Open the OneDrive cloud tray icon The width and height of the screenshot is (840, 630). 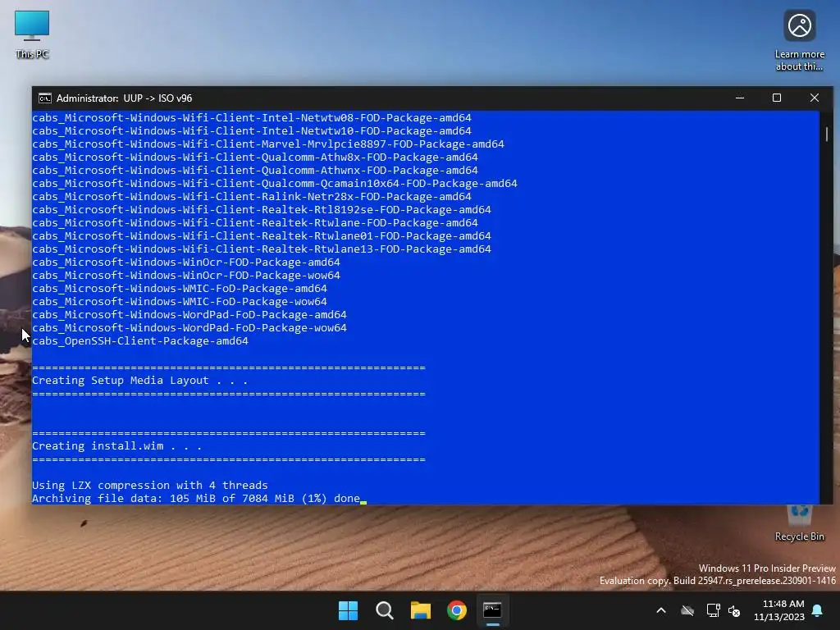coord(687,610)
